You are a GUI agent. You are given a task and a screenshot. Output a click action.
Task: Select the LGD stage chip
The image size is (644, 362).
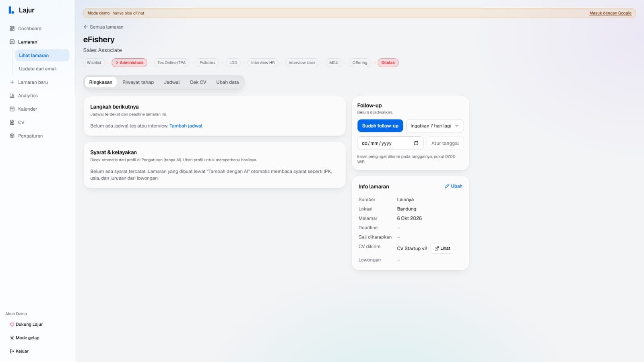point(233,63)
